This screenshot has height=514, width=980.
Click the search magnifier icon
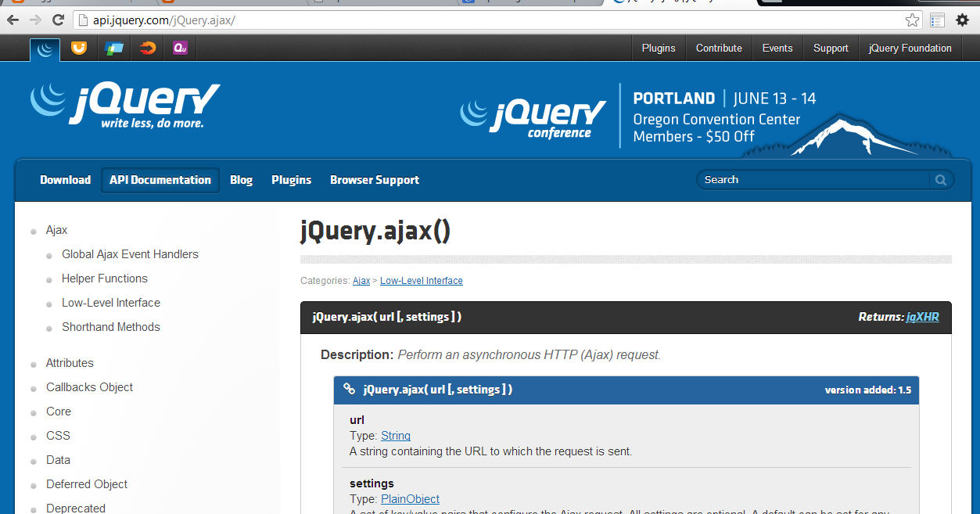941,180
